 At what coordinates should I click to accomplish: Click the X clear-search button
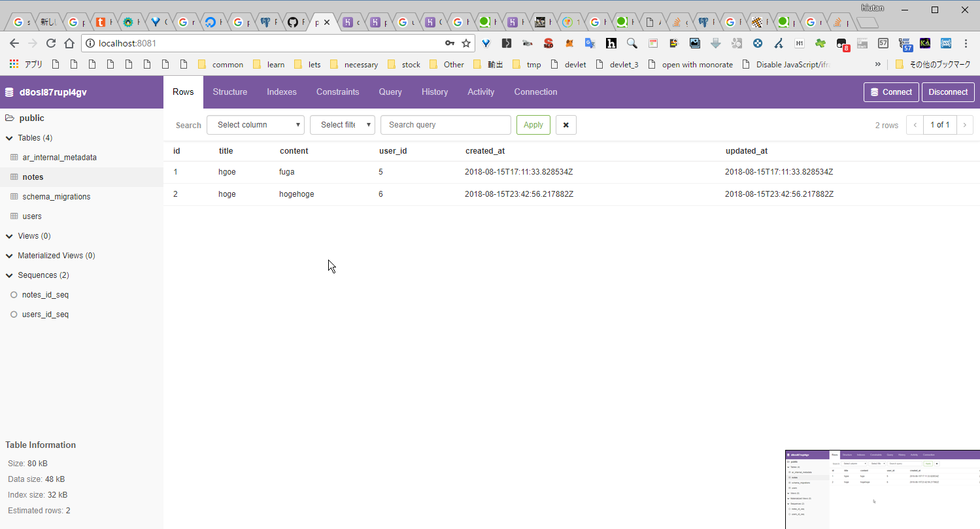[566, 125]
